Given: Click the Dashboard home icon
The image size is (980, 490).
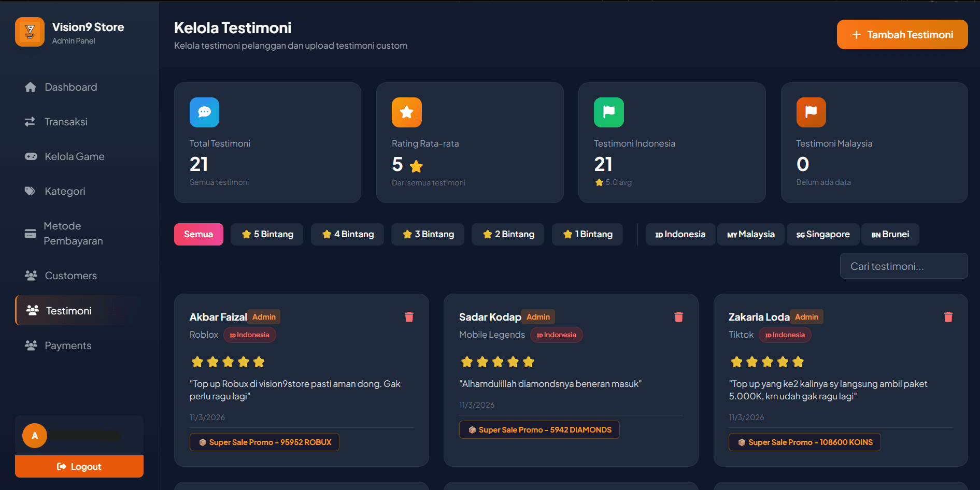Looking at the screenshot, I should pos(31,87).
